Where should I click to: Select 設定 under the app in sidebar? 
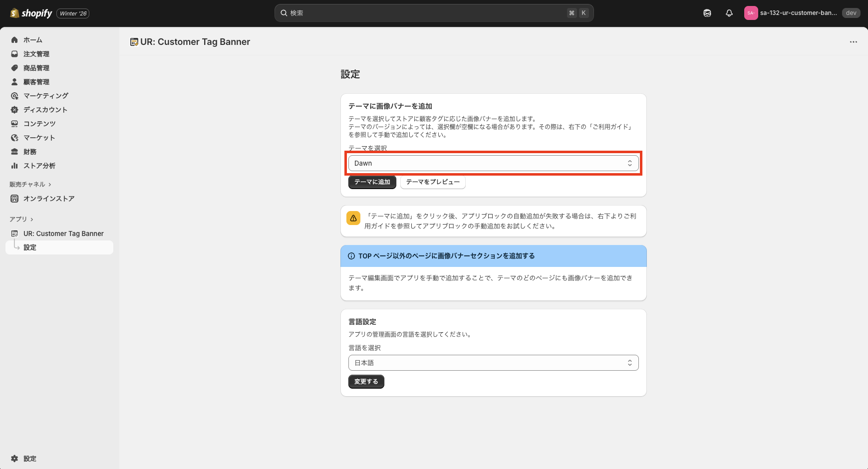click(x=30, y=247)
